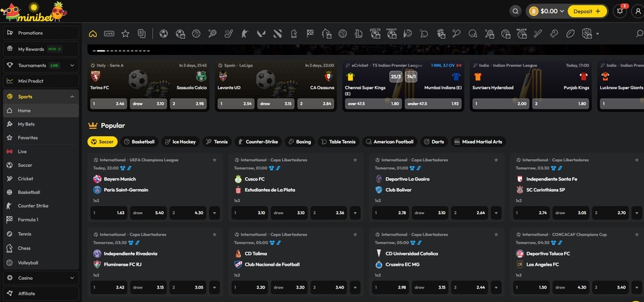Screen dimensions: 644x302
Task: Open My Rewards in the sidebar
Action: [41, 49]
